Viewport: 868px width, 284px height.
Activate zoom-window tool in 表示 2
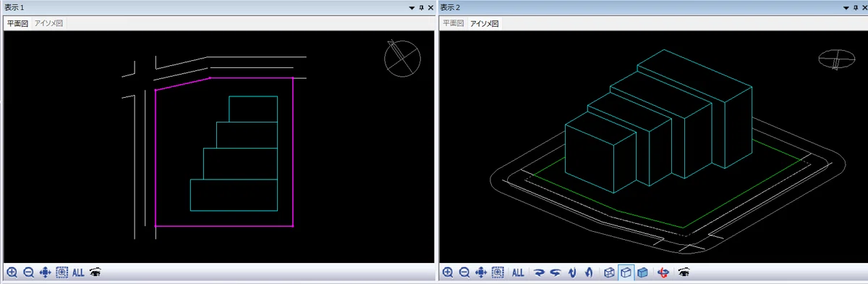point(498,272)
